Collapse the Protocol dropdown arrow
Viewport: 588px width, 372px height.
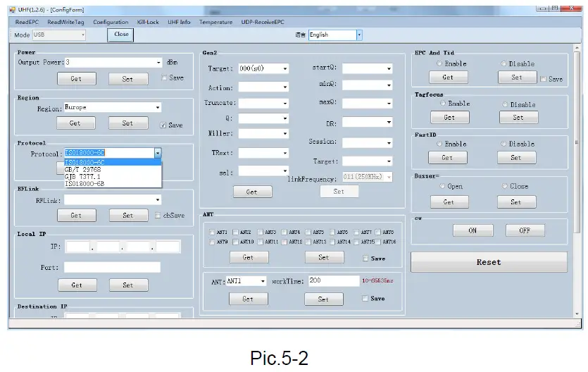coord(158,153)
